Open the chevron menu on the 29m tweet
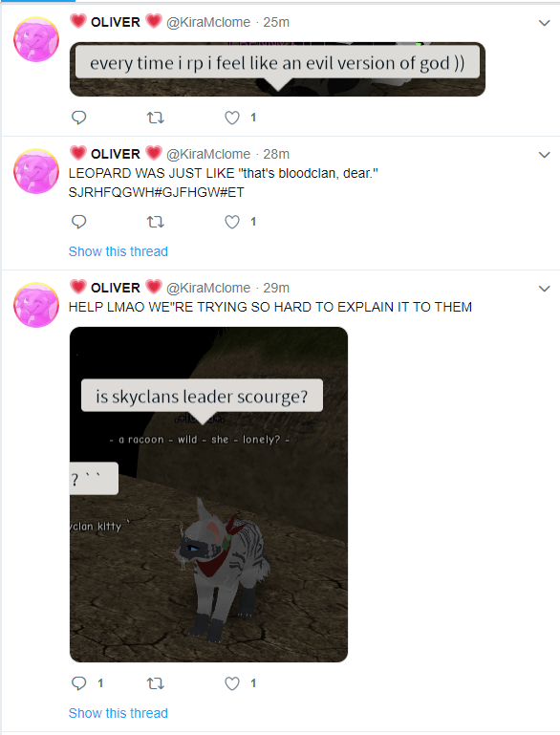The height and width of the screenshot is (735, 560). tap(544, 289)
